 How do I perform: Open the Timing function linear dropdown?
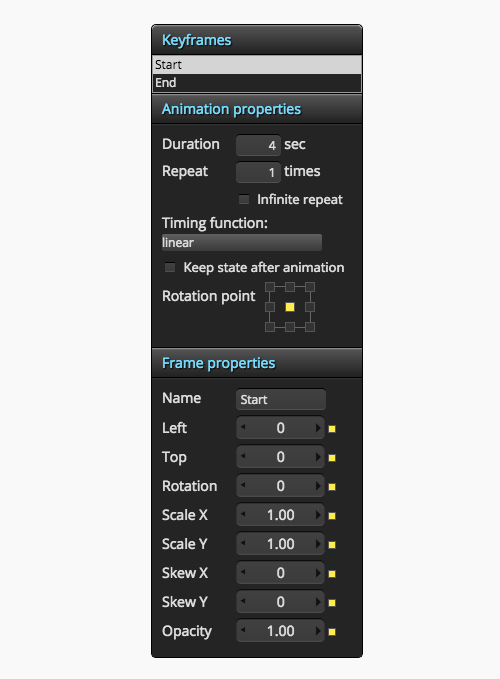(x=242, y=242)
